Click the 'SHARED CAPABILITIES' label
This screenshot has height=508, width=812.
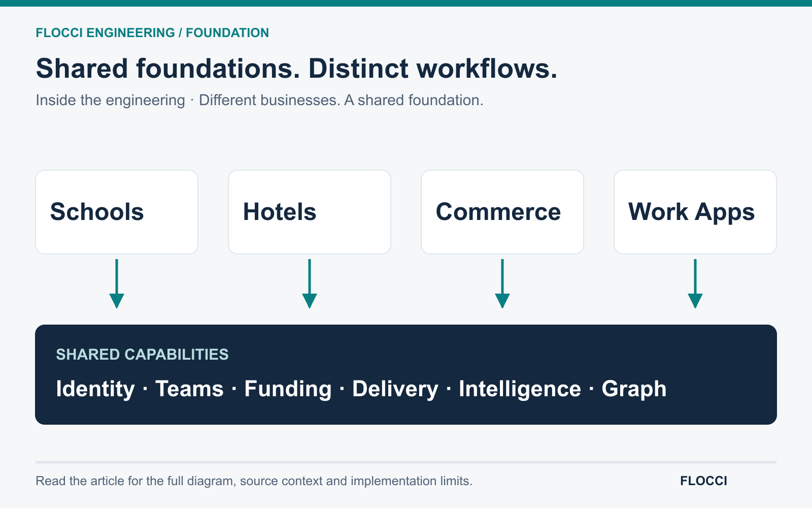[142, 355]
